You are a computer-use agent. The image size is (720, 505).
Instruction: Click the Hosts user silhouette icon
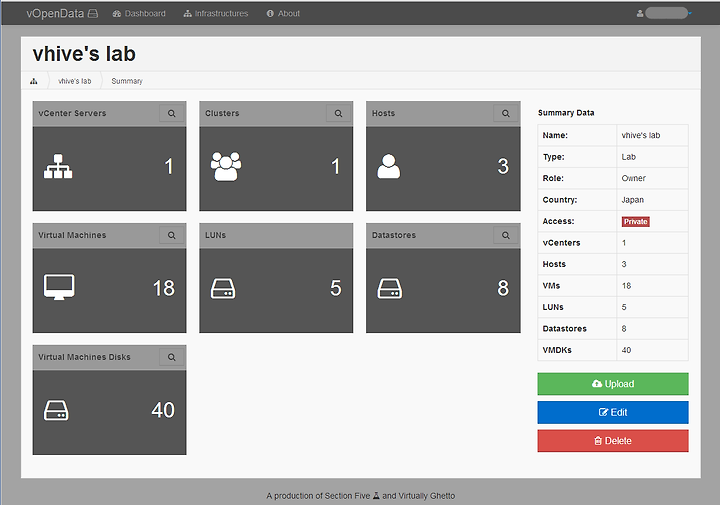coord(388,166)
